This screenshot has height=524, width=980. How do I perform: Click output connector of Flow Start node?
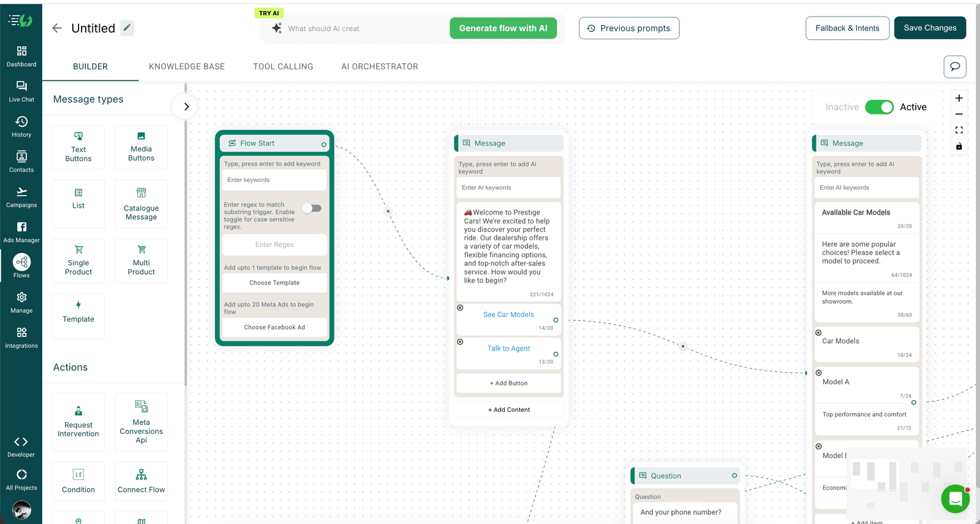pos(324,145)
